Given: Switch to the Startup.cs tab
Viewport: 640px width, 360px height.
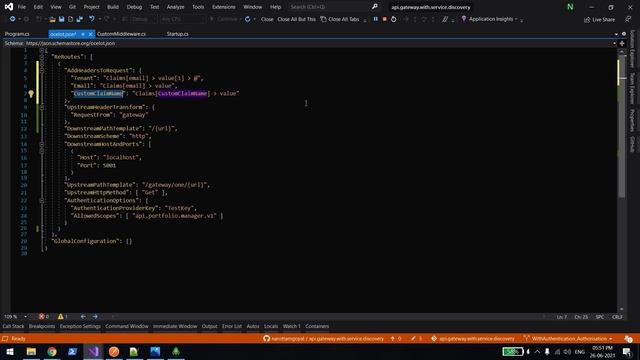Looking at the screenshot, I should coord(178,34).
